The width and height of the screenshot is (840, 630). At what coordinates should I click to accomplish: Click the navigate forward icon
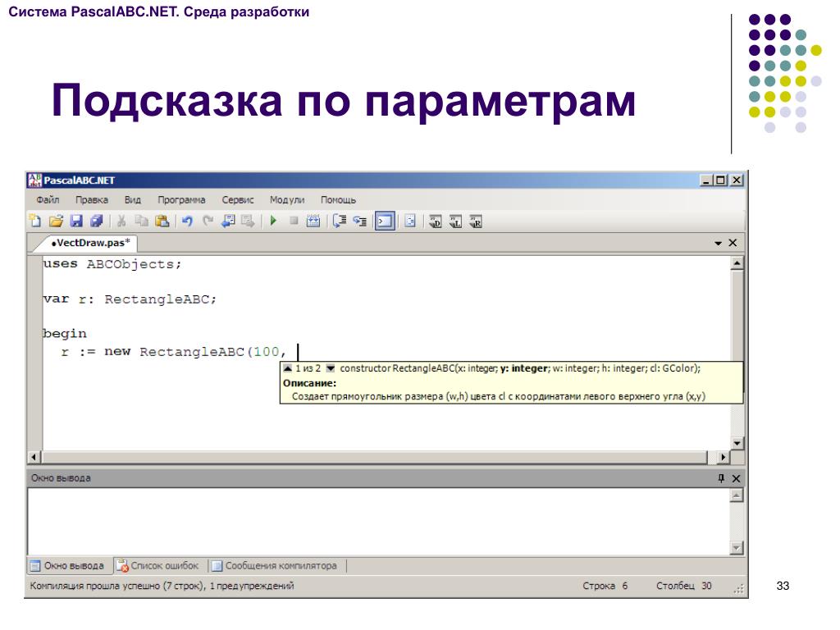tap(248, 221)
